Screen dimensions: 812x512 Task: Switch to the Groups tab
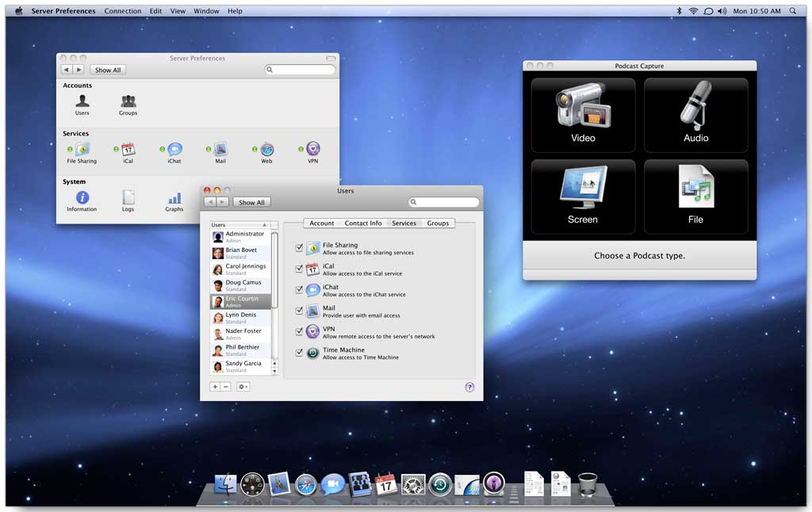[x=438, y=224]
